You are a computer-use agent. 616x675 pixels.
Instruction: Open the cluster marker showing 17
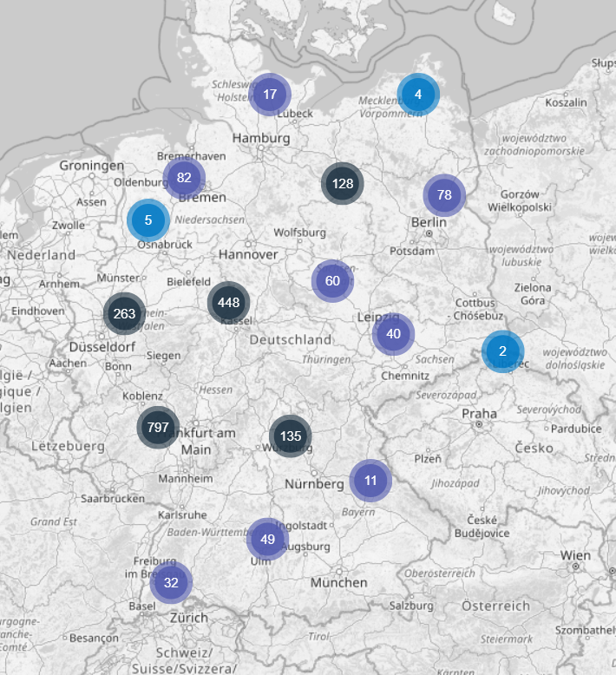click(x=270, y=95)
